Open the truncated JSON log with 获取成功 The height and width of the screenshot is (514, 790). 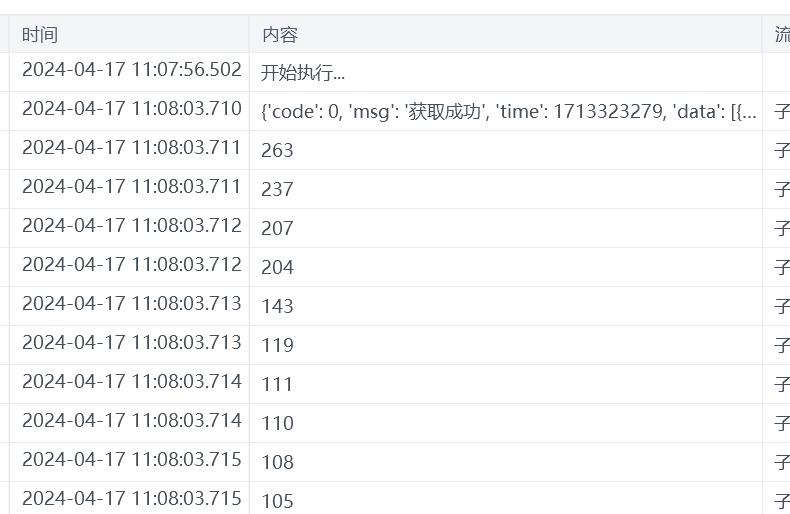[508, 111]
